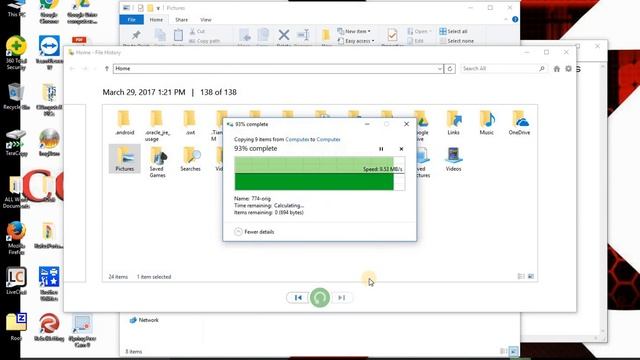640x360 pixels.
Task: Go up one level in File History
Action: click(107, 69)
